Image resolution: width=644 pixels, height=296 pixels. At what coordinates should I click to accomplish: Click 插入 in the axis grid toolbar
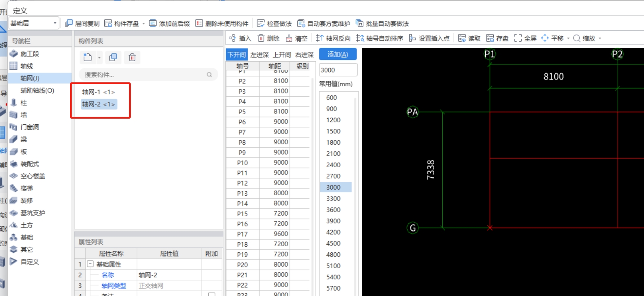pos(240,38)
